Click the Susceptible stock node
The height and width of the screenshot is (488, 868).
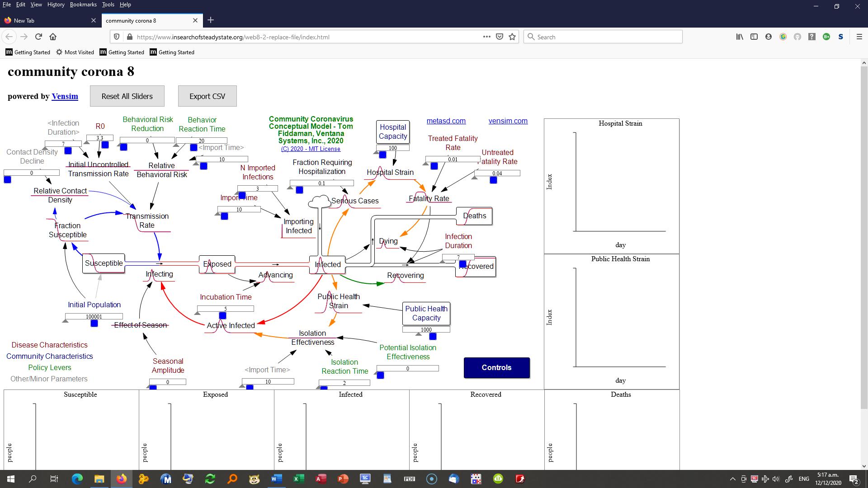[104, 263]
